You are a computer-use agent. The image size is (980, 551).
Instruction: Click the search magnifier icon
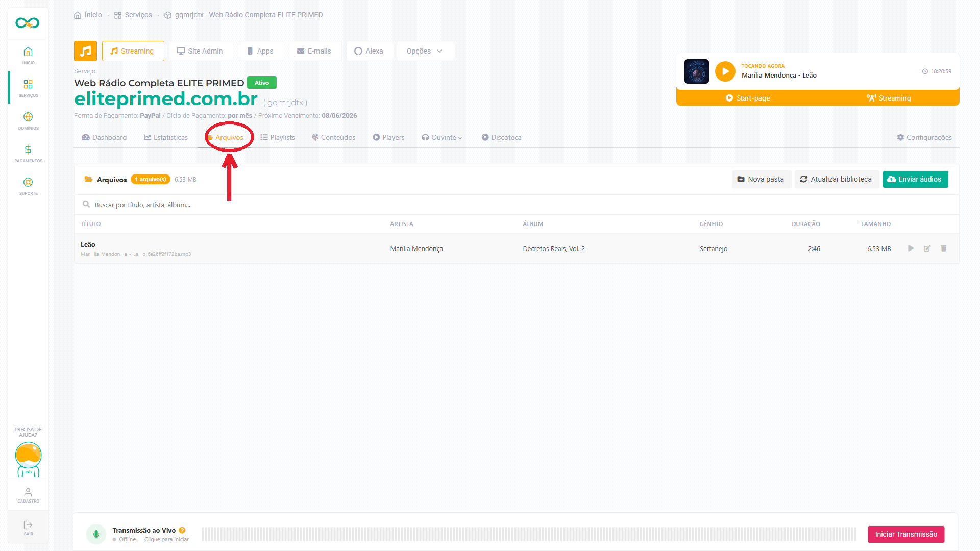coord(86,204)
